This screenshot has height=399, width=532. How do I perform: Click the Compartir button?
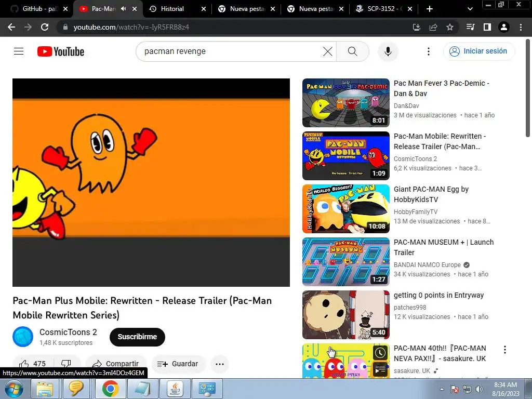point(116,364)
